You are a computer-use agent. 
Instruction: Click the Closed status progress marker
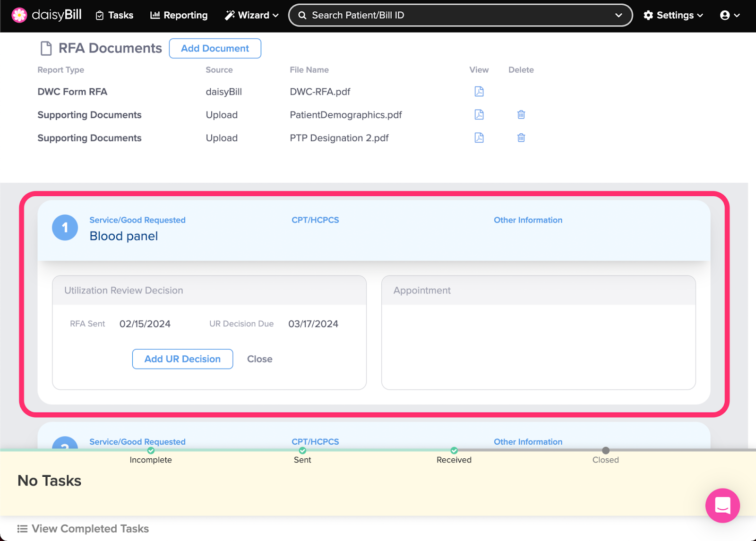pyautogui.click(x=605, y=451)
